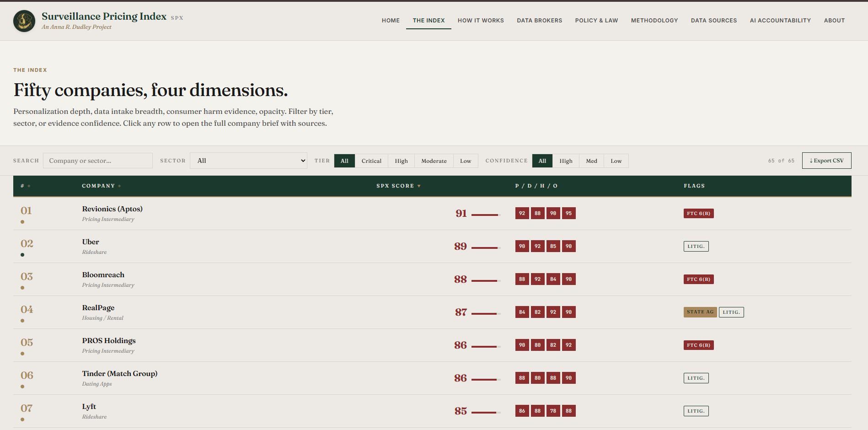Click the score bar for Revionics 91
Image resolution: width=868 pixels, height=430 pixels.
point(486,215)
